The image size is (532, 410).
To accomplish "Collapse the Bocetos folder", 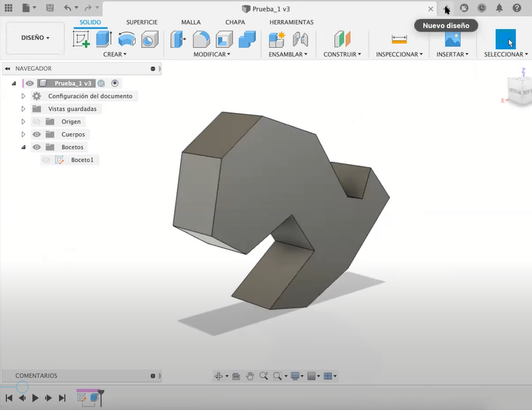I will tap(23, 147).
